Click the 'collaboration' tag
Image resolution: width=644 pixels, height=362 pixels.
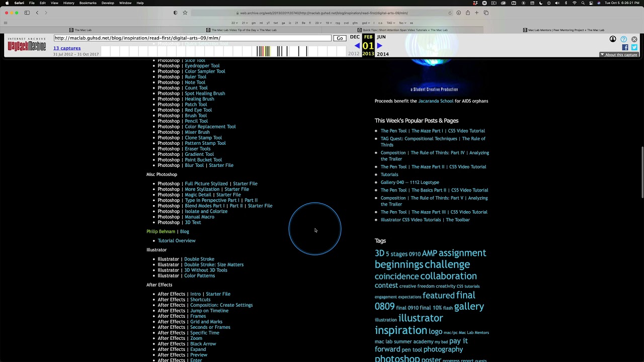[448, 276]
